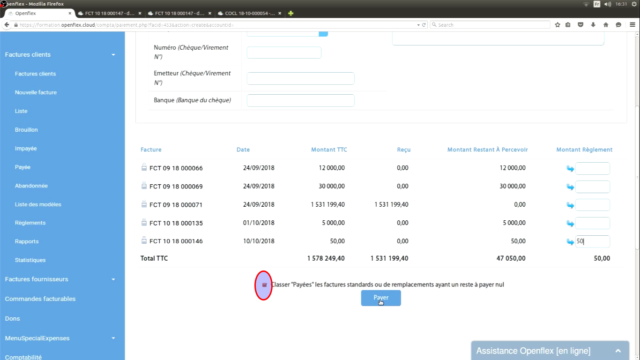Open the Impayée invoices link

[26, 149]
